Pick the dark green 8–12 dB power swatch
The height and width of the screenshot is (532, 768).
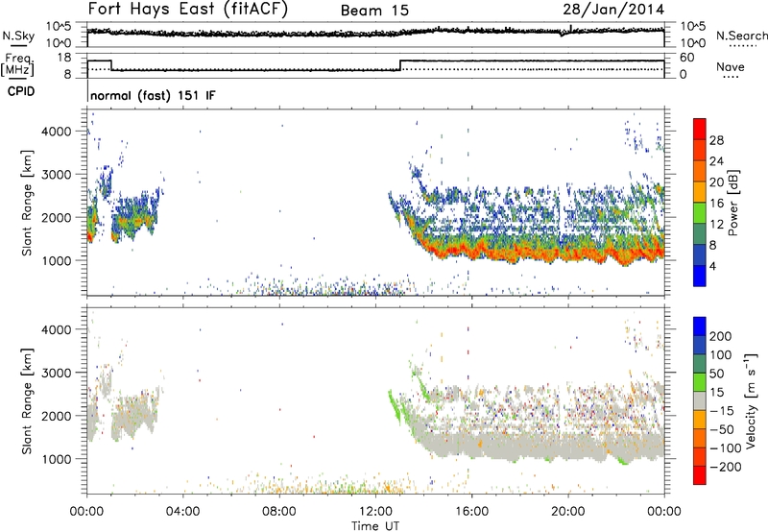[x=700, y=234]
